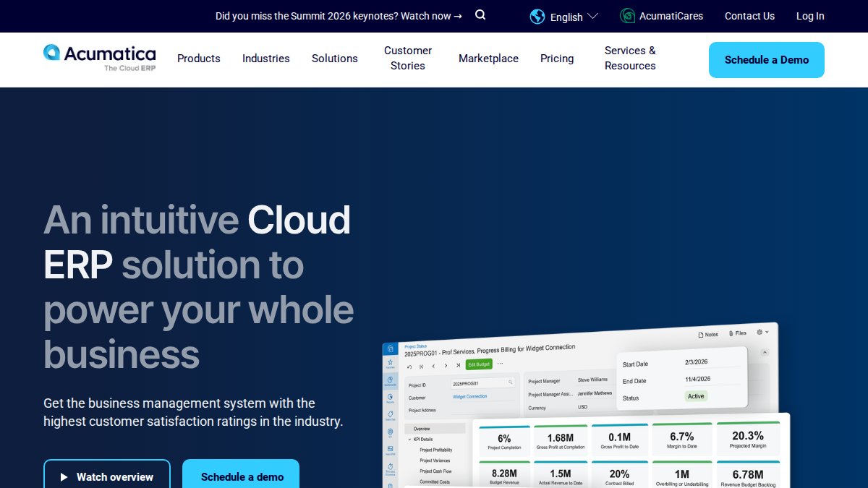Viewport: 868px width, 488px height.
Task: Open the Widget Connection customer link
Action: pyautogui.click(x=470, y=396)
